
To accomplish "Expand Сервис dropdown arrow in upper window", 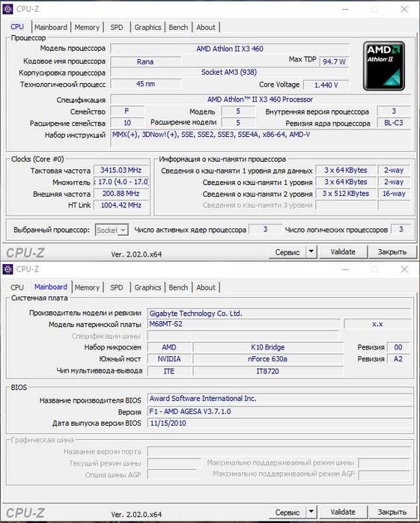I will coord(311,252).
